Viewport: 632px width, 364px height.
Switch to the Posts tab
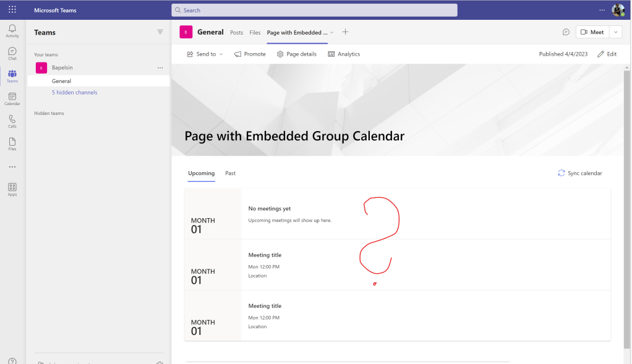[236, 33]
